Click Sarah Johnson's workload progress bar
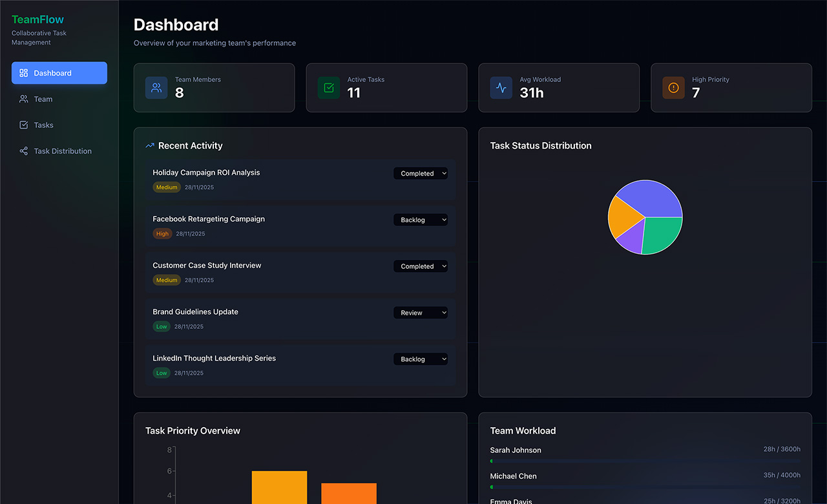827x504 pixels. click(645, 460)
